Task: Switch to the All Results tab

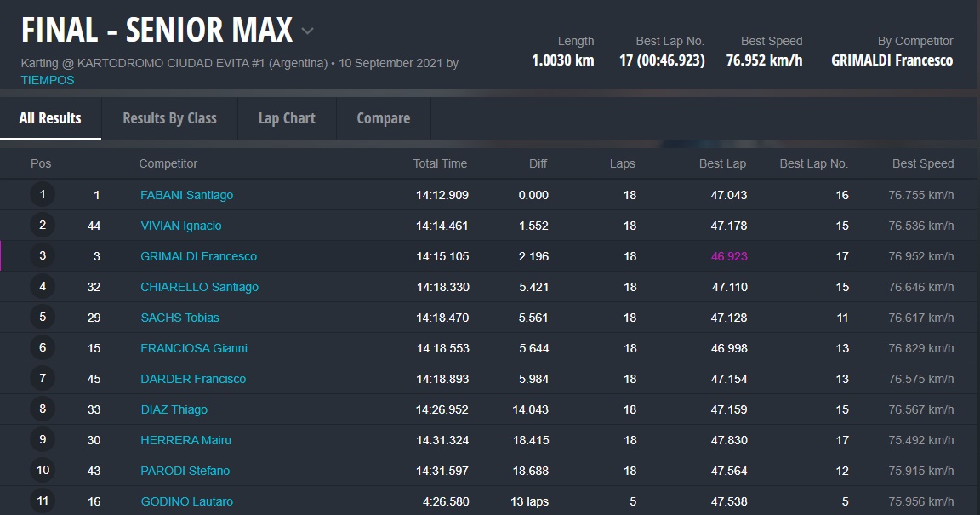Action: pyautogui.click(x=50, y=118)
